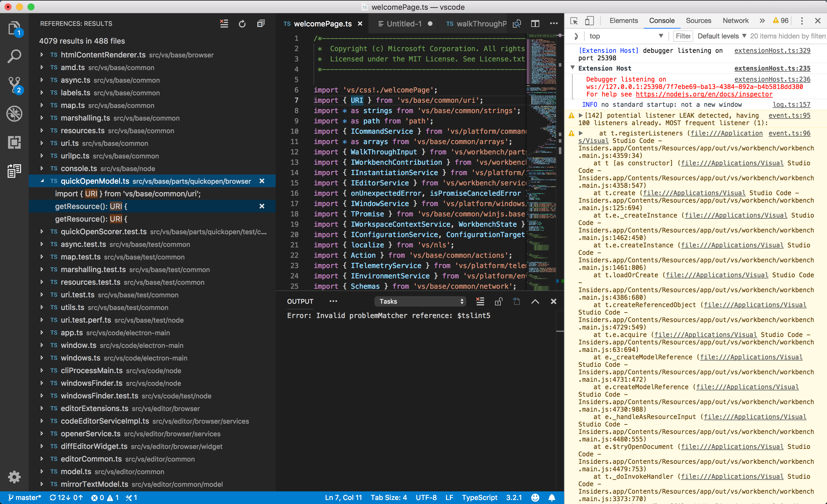Collapse quickOpenModel.ts results
The width and height of the screenshot is (827, 504).
pos(42,181)
